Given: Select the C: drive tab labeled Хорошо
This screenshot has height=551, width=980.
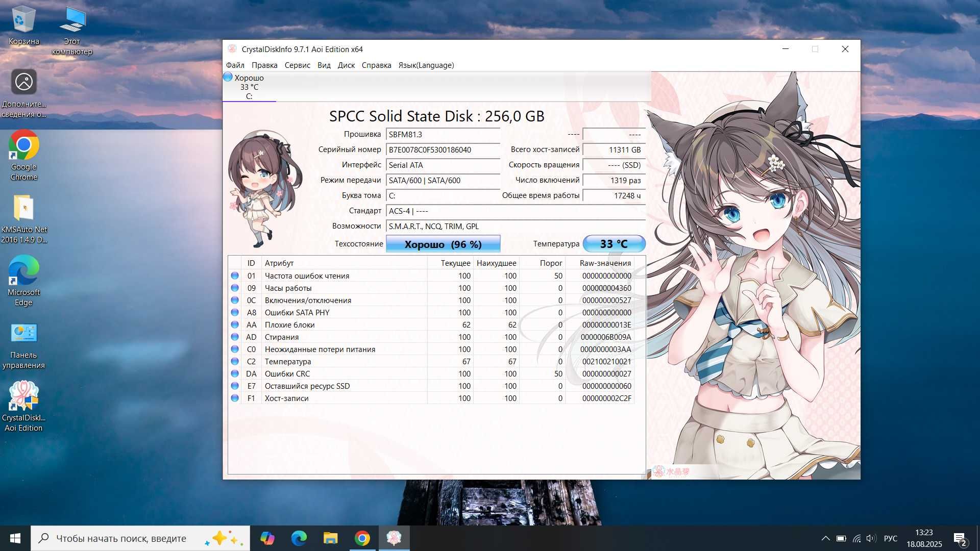Looking at the screenshot, I should 249,87.
